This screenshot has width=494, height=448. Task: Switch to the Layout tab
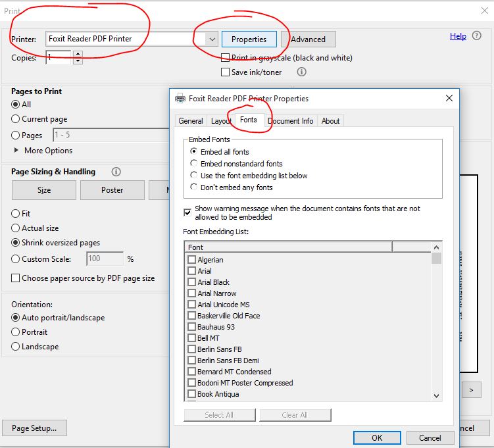221,121
